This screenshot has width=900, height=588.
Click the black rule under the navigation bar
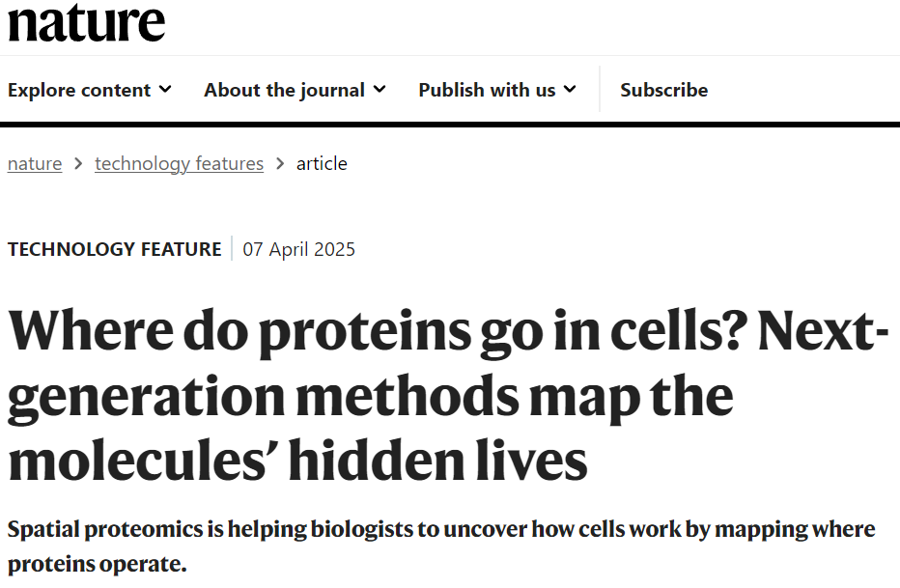point(450,124)
